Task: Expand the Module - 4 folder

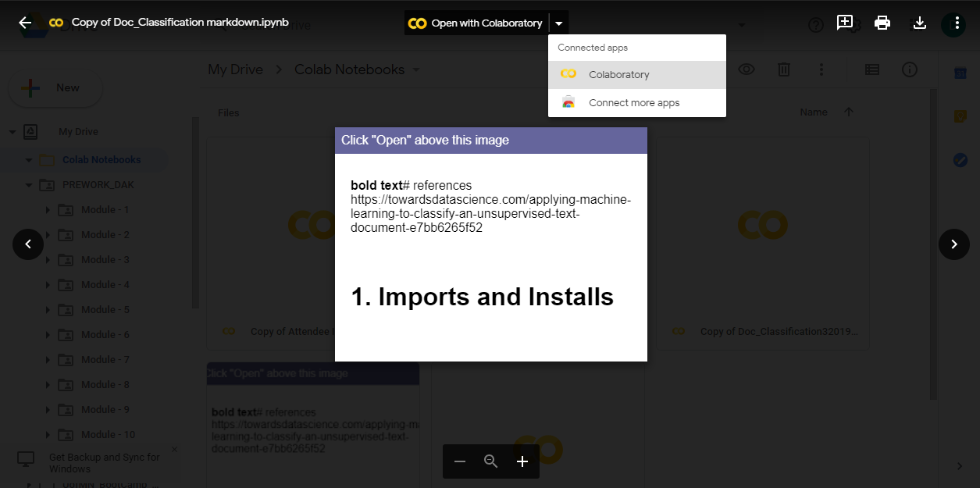Action: point(48,285)
